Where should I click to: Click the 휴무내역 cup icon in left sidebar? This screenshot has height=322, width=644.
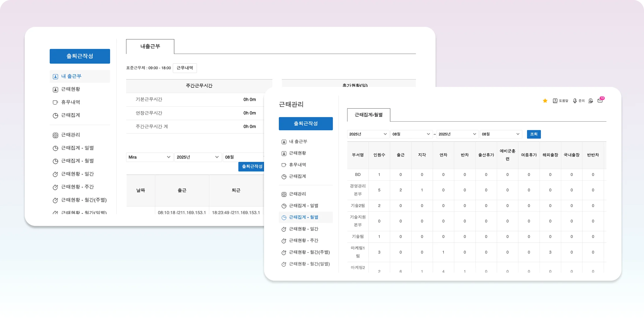55,102
